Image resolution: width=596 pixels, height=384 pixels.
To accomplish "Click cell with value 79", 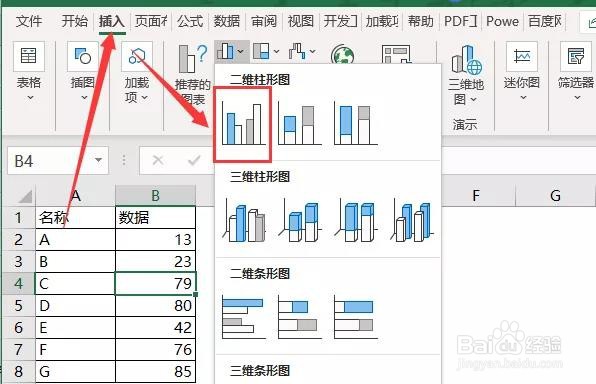I will coord(155,284).
